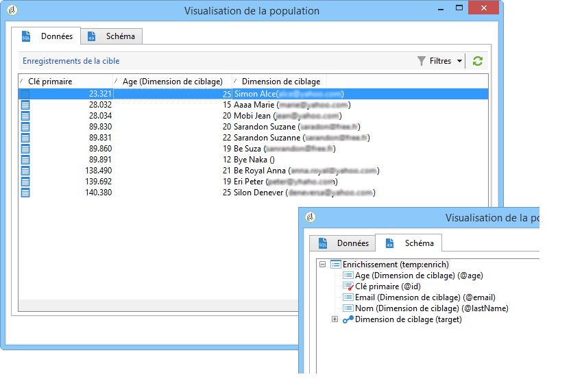Select Age (Dimension de ciblage) (@age) tree item
The height and width of the screenshot is (392, 571).
pyautogui.click(x=419, y=275)
